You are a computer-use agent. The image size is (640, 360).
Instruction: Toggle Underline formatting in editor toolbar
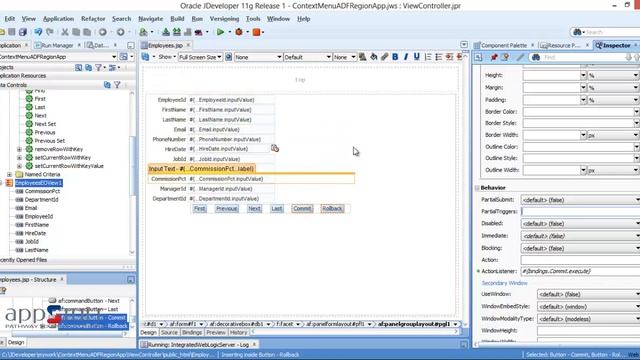(x=416, y=57)
